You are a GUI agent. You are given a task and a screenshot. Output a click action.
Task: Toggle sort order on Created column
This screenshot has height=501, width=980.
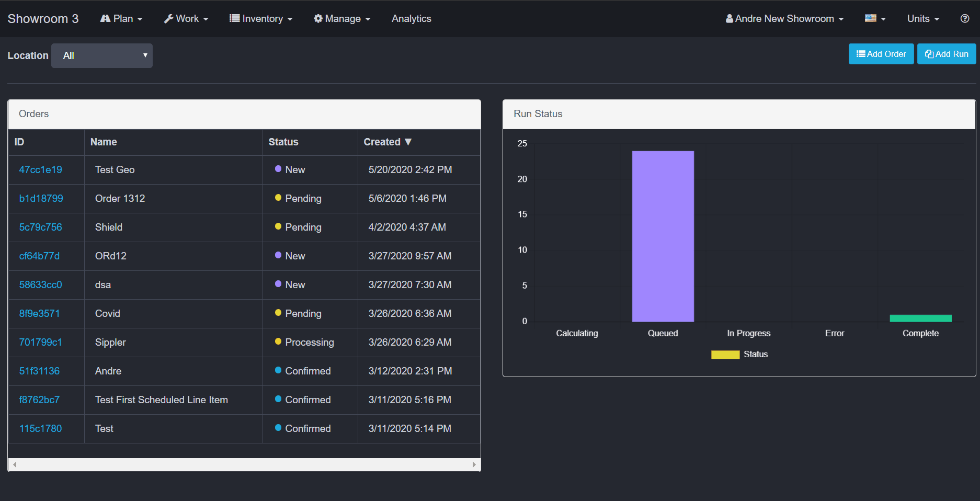(388, 142)
